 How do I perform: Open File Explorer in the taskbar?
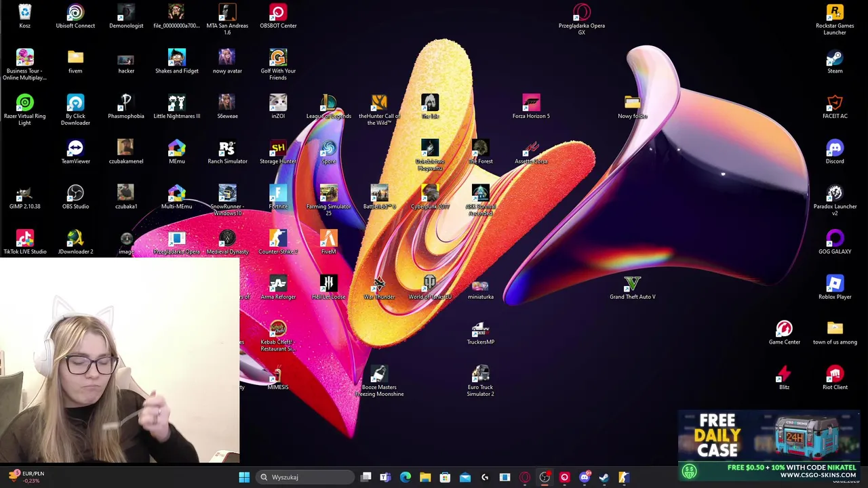click(425, 477)
